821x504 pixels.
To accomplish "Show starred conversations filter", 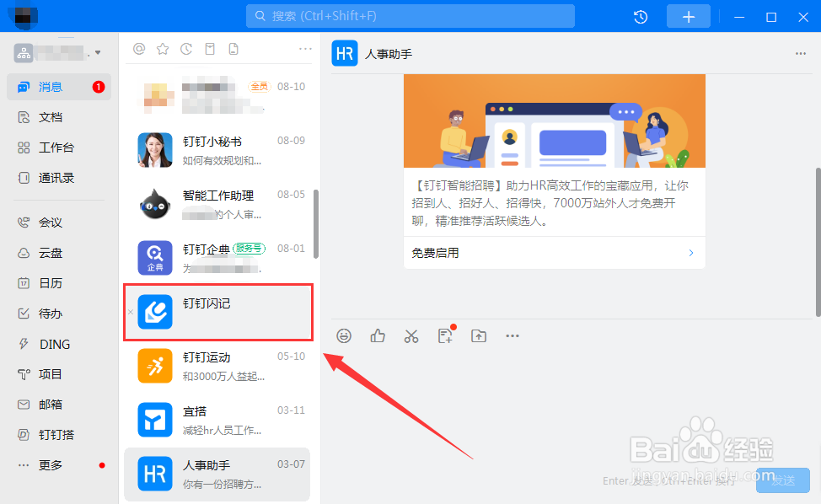I will click(163, 49).
